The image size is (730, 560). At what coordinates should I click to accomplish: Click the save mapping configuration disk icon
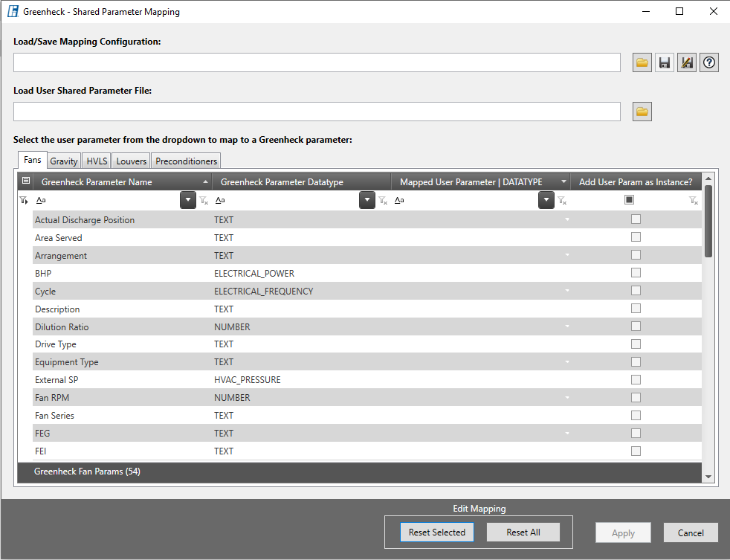coord(665,62)
